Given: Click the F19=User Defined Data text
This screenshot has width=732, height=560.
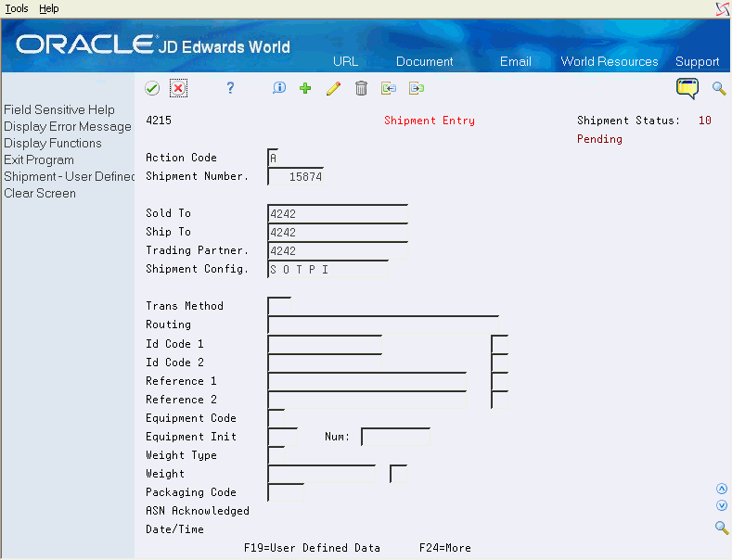Looking at the screenshot, I should coord(312,548).
